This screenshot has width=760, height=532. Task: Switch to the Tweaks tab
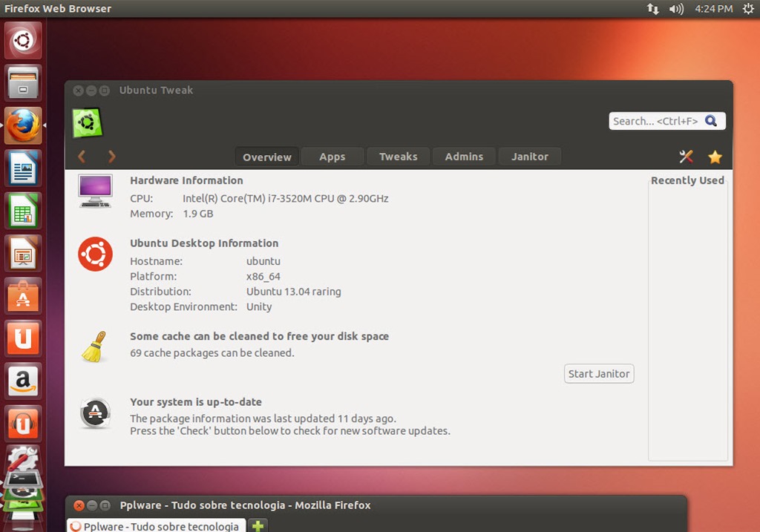398,157
